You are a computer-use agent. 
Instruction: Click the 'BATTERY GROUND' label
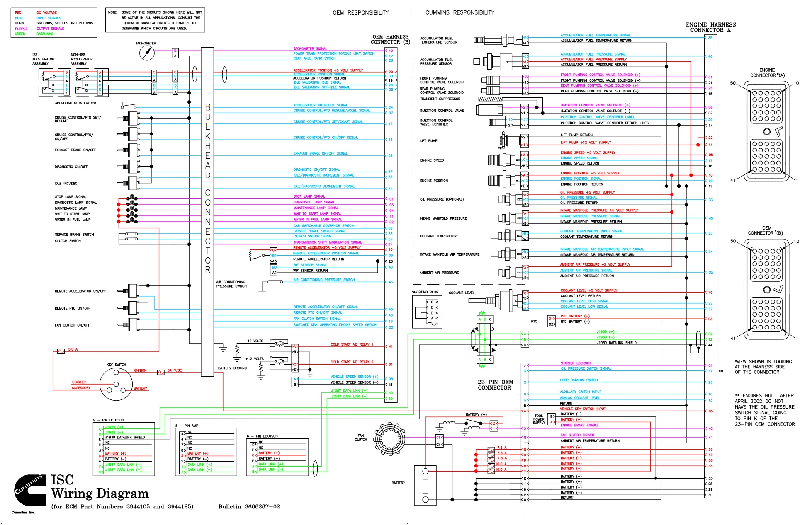[232, 368]
